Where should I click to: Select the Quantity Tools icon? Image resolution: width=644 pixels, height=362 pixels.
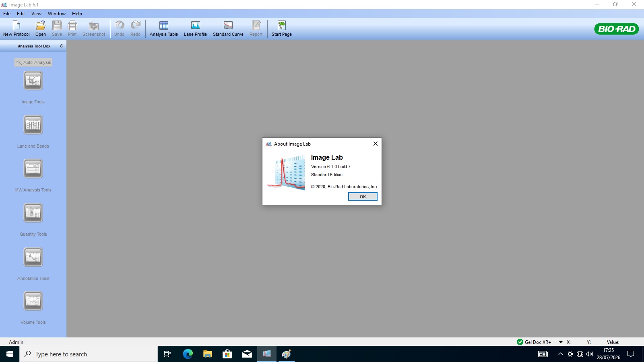click(x=33, y=213)
